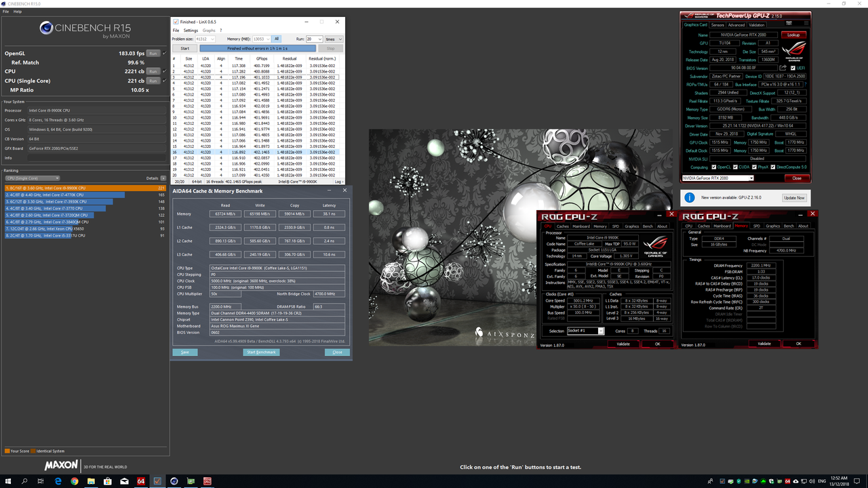Click Lookup in GPU-Z
The width and height of the screenshot is (868, 488).
click(793, 35)
